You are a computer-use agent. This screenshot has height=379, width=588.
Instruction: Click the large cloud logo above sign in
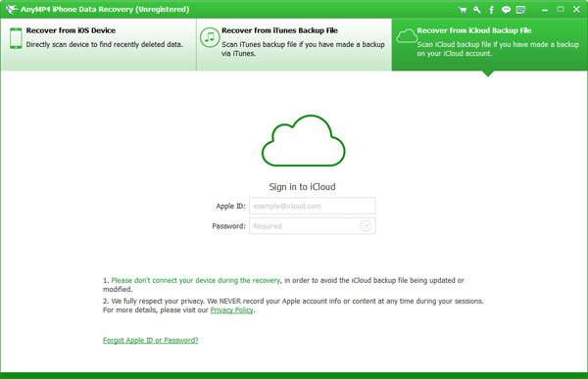pyautogui.click(x=303, y=141)
